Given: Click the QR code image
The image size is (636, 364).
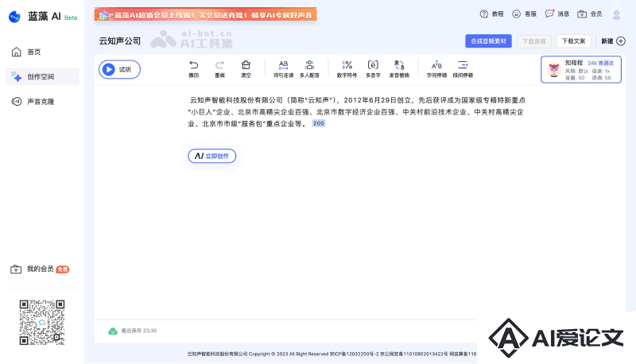Looking at the screenshot, I should tap(42, 322).
